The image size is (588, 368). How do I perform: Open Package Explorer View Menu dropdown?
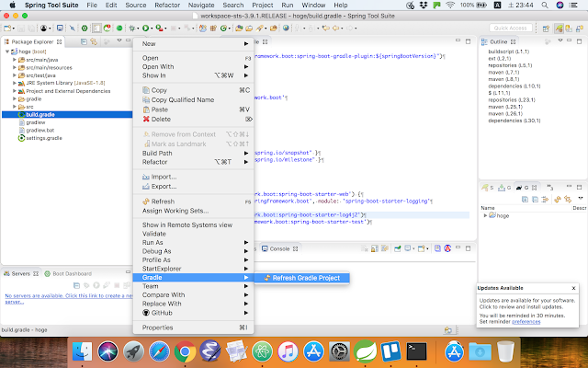(x=119, y=40)
